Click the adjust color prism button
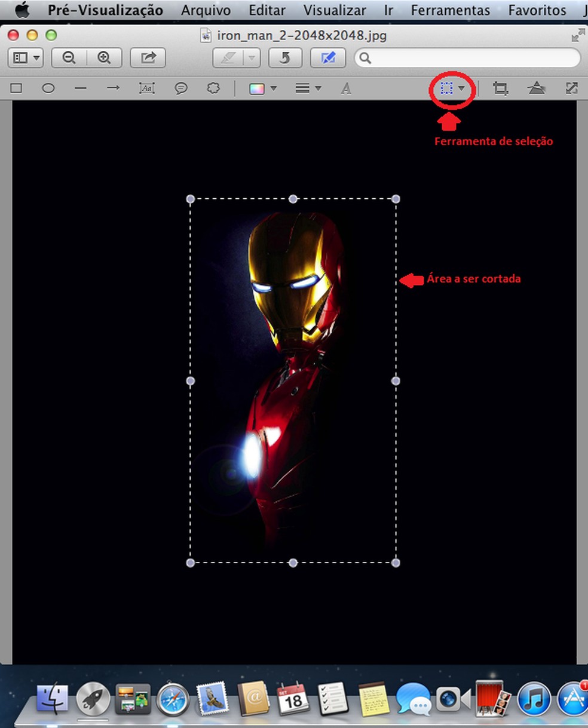The width and height of the screenshot is (588, 728). pos(537,88)
